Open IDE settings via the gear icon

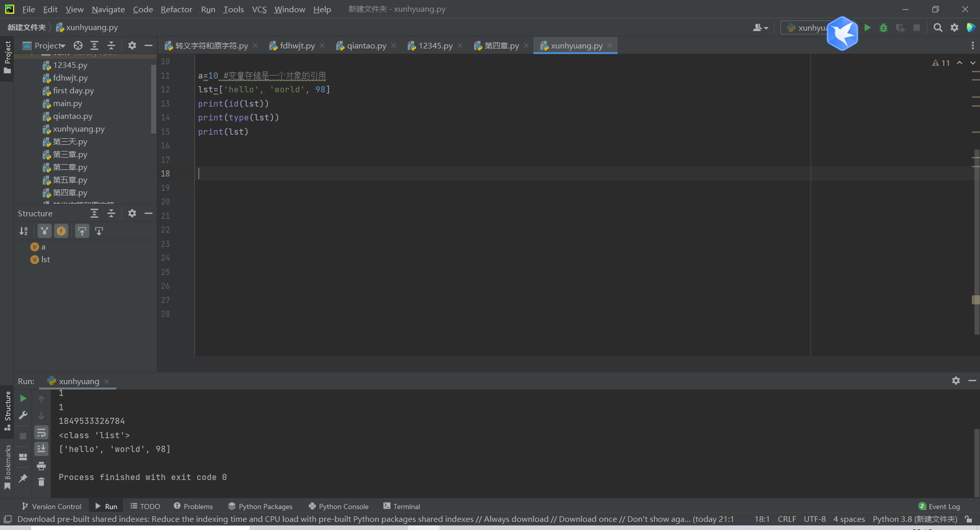954,28
